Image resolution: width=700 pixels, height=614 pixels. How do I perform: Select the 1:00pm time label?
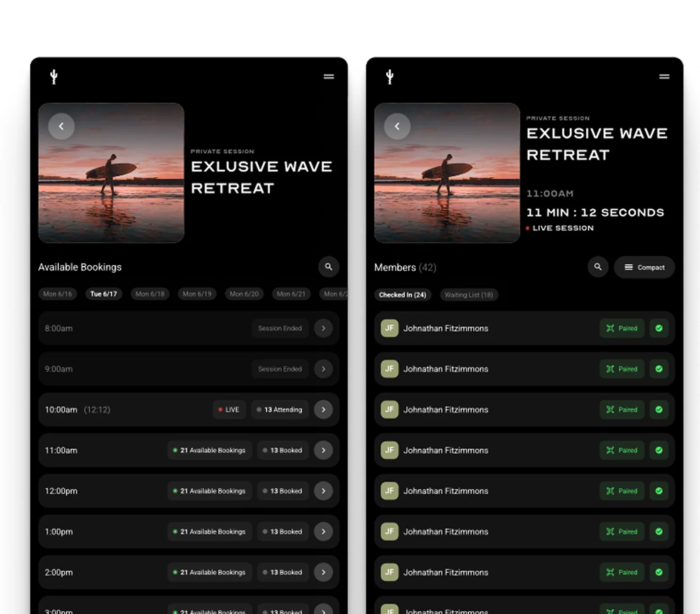pyautogui.click(x=59, y=531)
